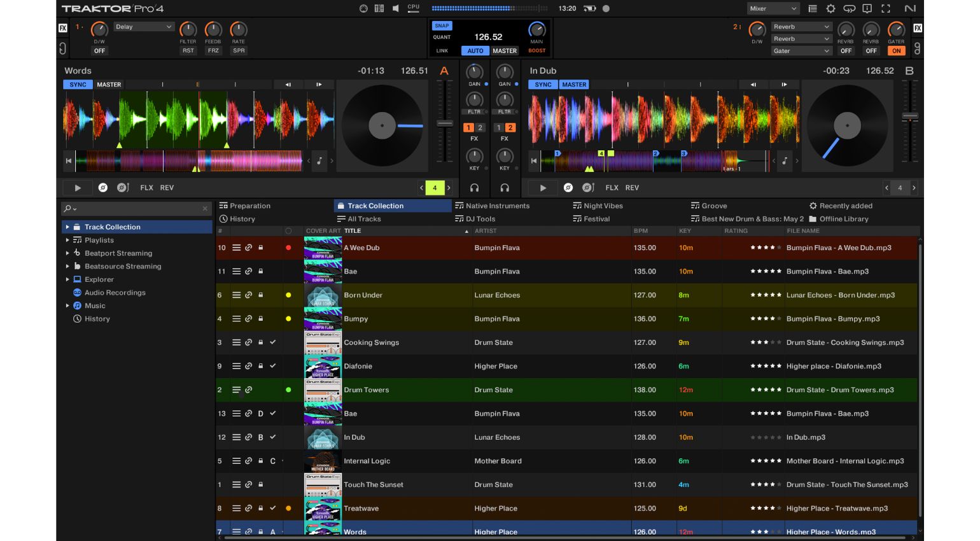Open Traktor Preferences with the gear icon

(x=830, y=8)
